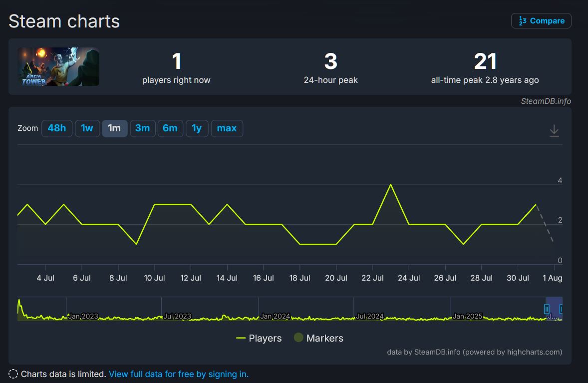Toggle the Markers series in legend

click(x=319, y=338)
